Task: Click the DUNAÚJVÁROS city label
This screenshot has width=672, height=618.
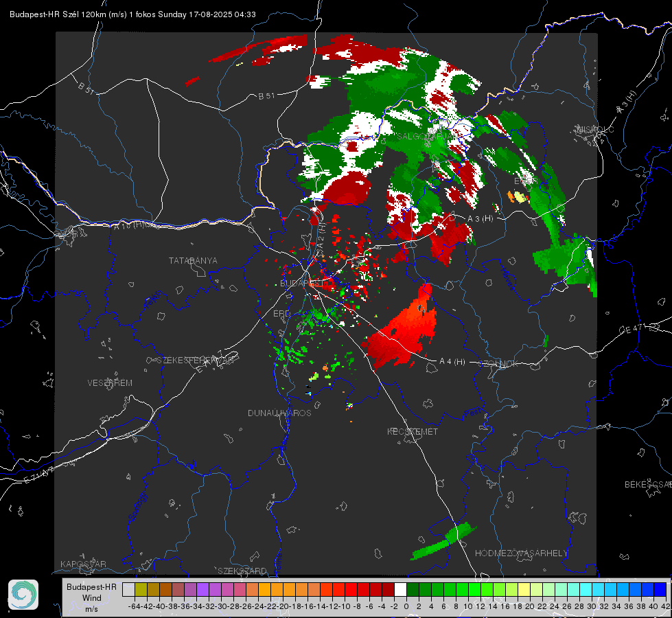Action: pos(279,413)
